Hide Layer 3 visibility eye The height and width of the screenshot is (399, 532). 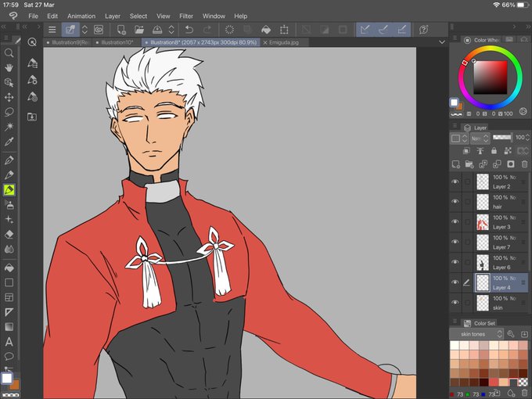455,222
